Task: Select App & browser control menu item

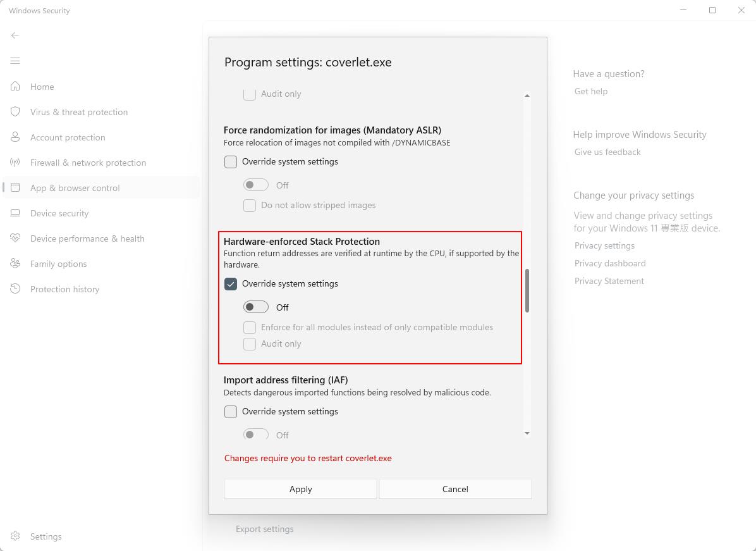Action: coord(75,188)
